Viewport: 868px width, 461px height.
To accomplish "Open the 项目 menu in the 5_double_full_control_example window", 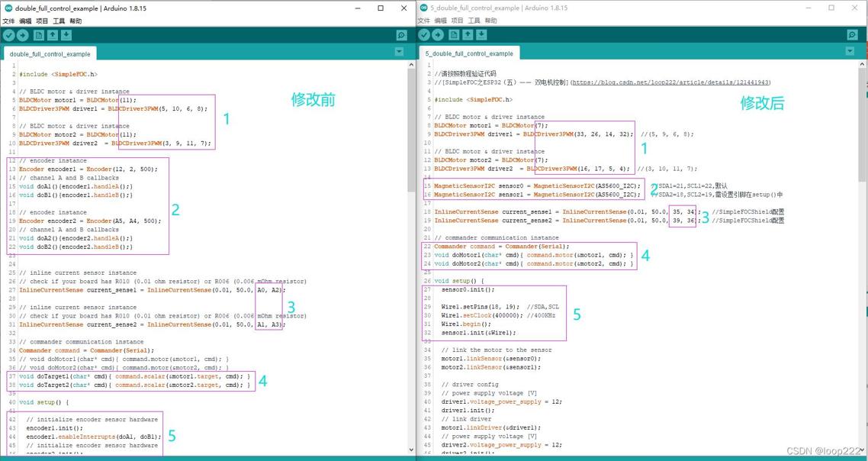I will pos(457,21).
